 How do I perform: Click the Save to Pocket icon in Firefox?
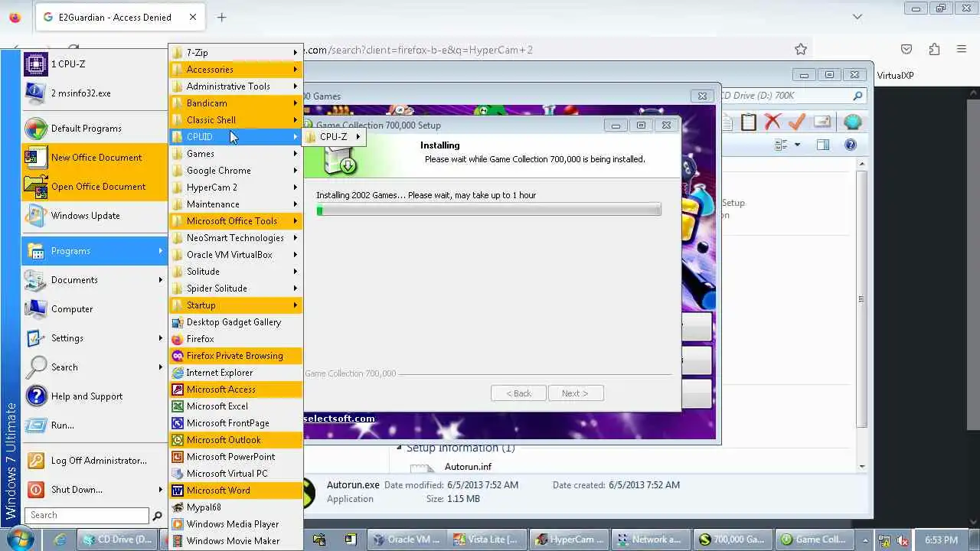(906, 50)
